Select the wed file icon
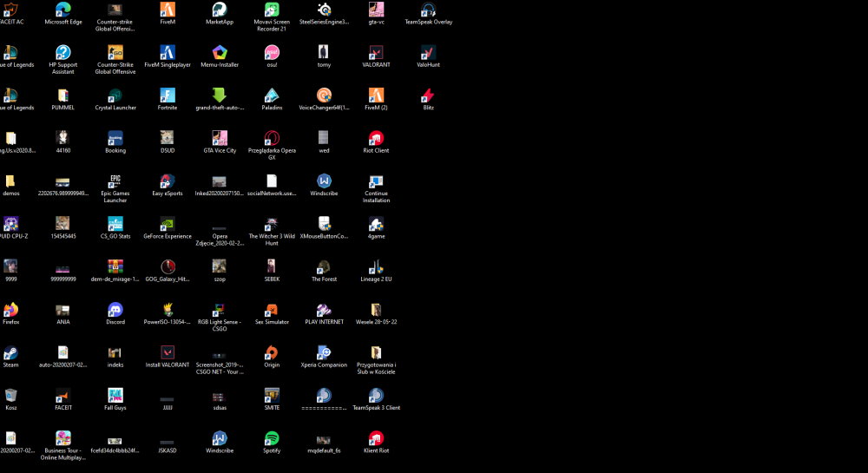Viewport: 868px width, 473px height. coord(324,138)
